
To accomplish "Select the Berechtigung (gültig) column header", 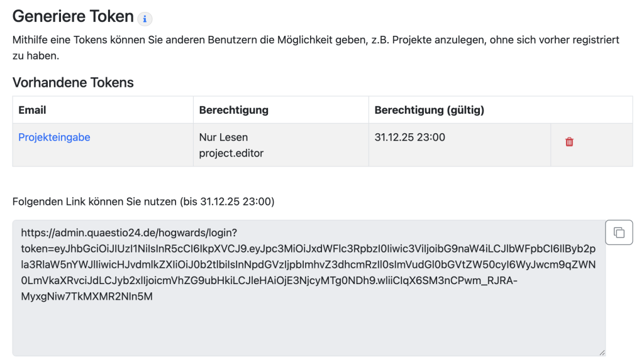I will click(429, 110).
